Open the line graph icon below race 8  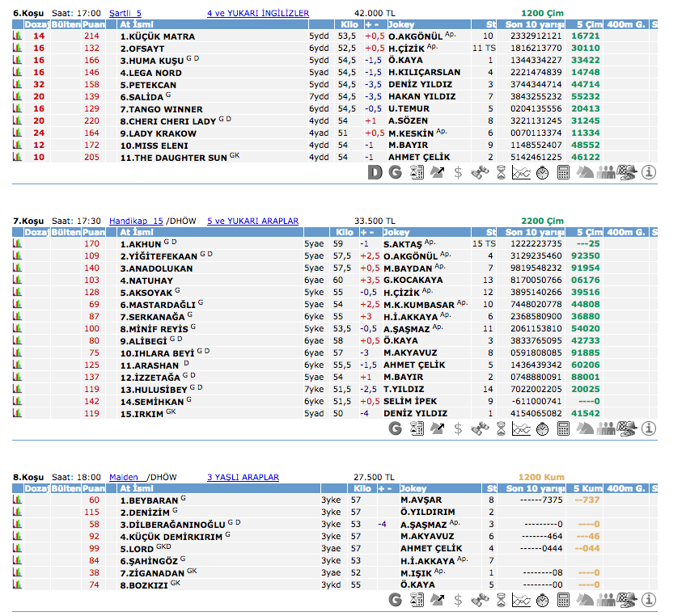tap(522, 600)
